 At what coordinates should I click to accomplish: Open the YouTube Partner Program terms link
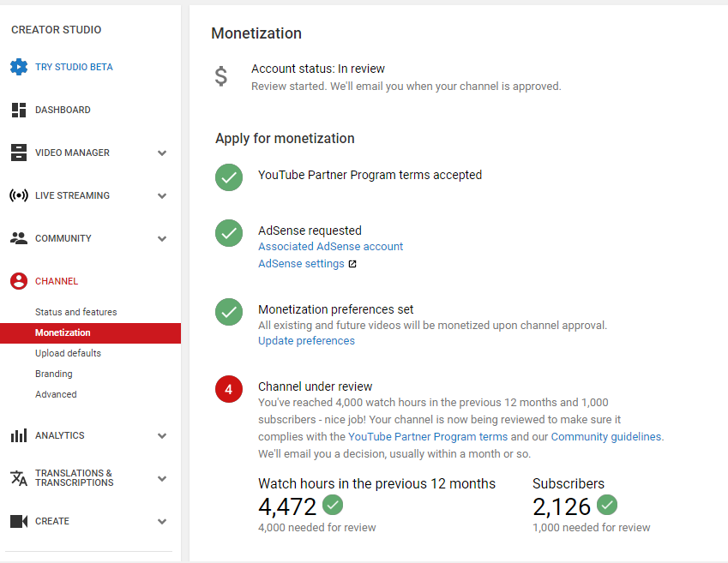428,437
